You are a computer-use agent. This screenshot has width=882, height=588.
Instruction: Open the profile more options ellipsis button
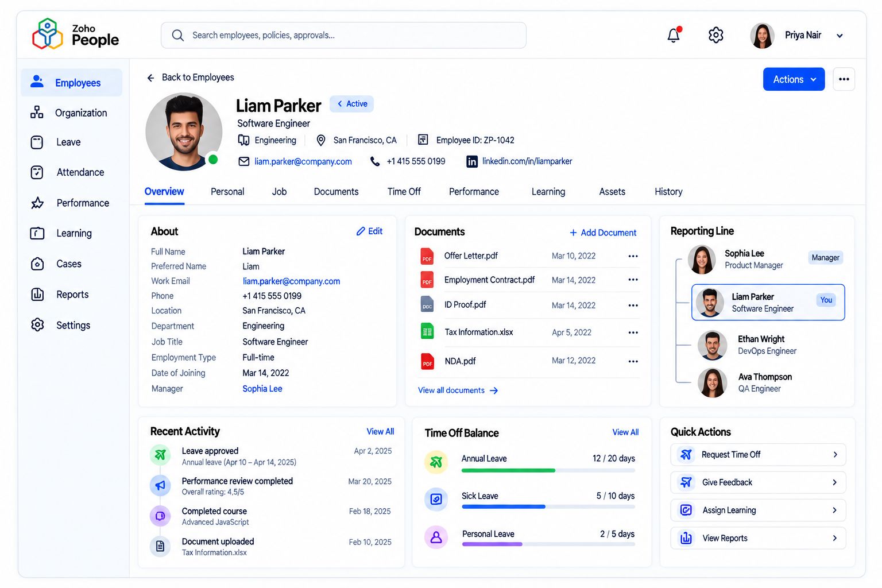pyautogui.click(x=844, y=79)
